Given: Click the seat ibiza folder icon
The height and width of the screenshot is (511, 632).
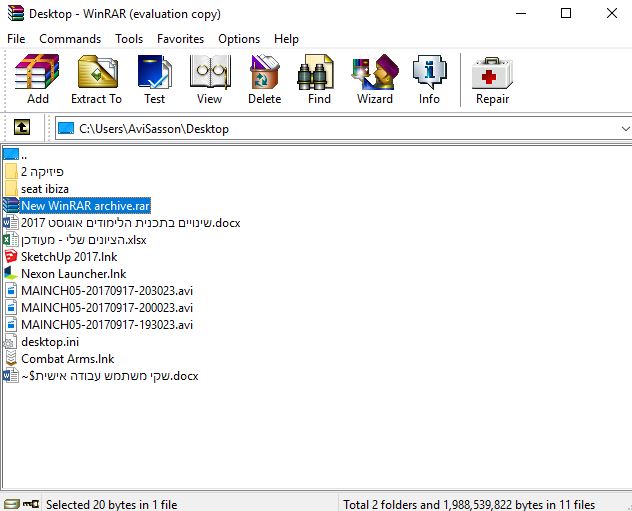Looking at the screenshot, I should 11,188.
